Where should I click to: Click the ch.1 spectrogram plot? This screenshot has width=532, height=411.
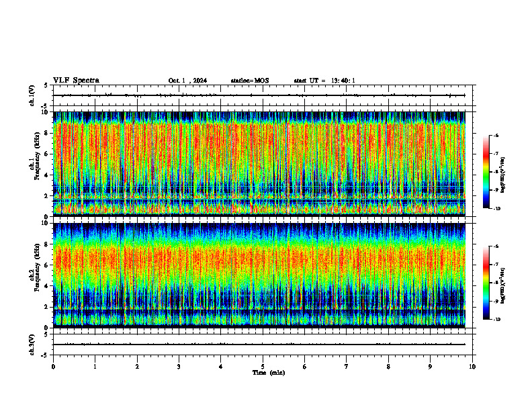(x=259, y=164)
